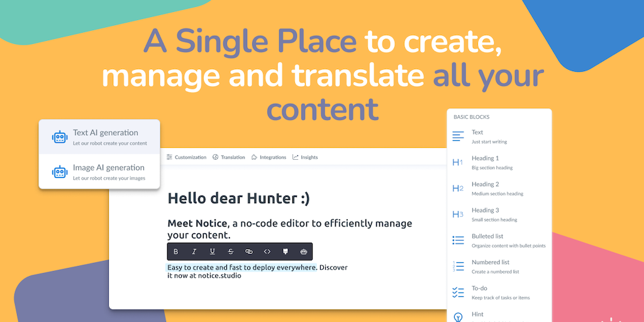The image size is (644, 322).
Task: Click the Translation globe icon
Action: (216, 157)
